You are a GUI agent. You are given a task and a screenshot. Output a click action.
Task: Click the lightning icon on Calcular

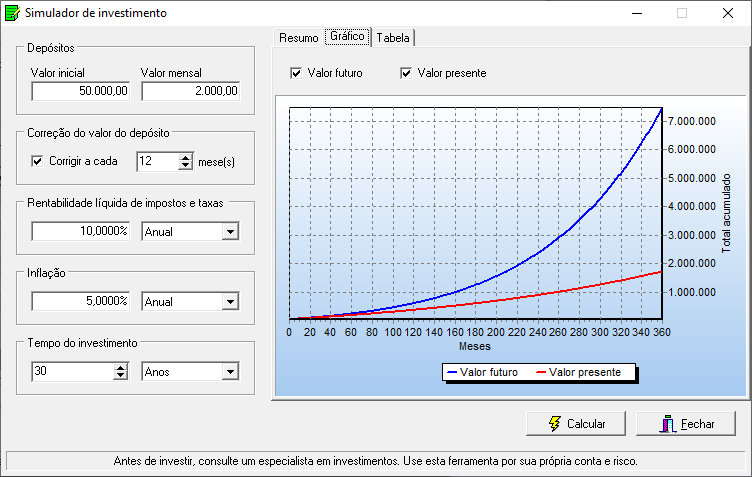coord(554,423)
